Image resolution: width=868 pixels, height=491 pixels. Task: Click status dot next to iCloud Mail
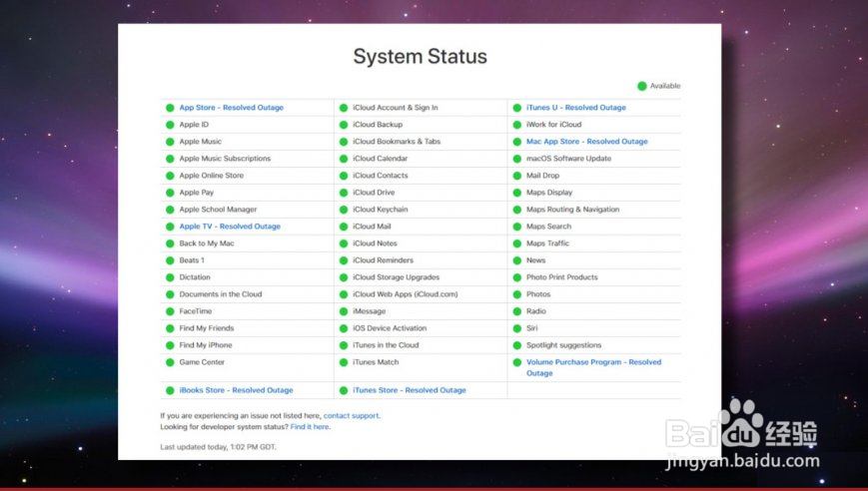click(x=344, y=227)
